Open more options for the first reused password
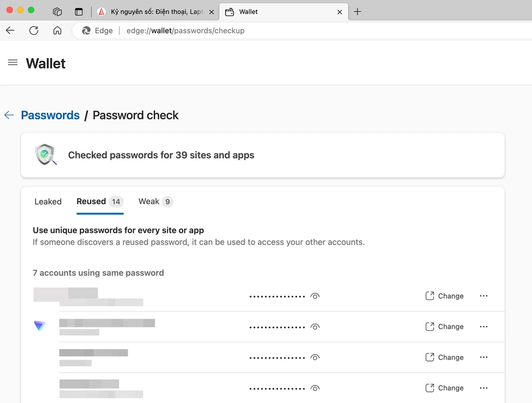The height and width of the screenshot is (403, 532). coord(483,296)
